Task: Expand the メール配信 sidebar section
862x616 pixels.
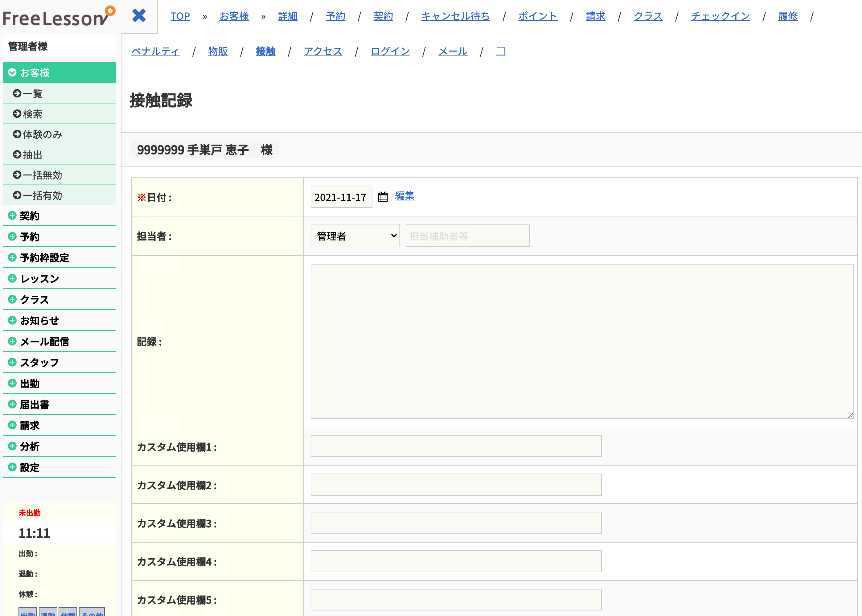Action: [x=59, y=342]
